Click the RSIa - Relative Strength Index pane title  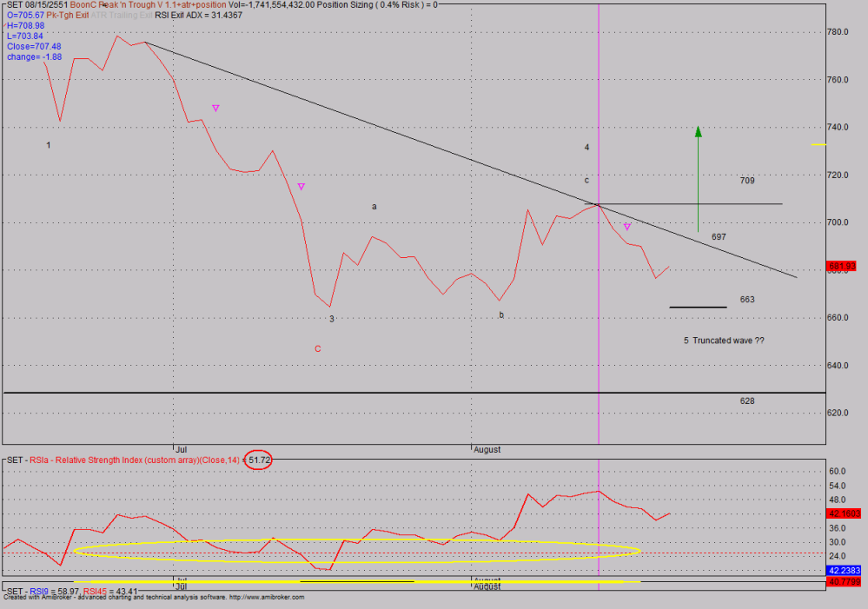point(135,460)
